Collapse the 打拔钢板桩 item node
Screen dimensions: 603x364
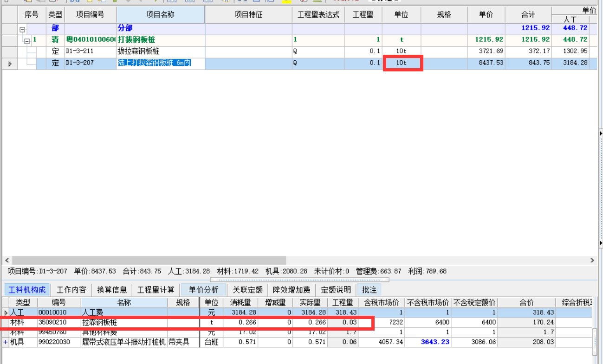tap(27, 41)
